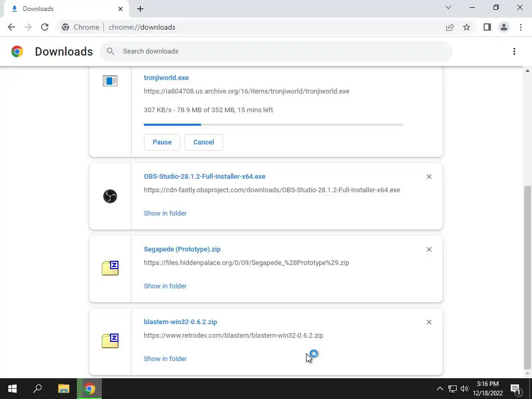Open the notification center icon
This screenshot has width=532, height=399.
515,389
